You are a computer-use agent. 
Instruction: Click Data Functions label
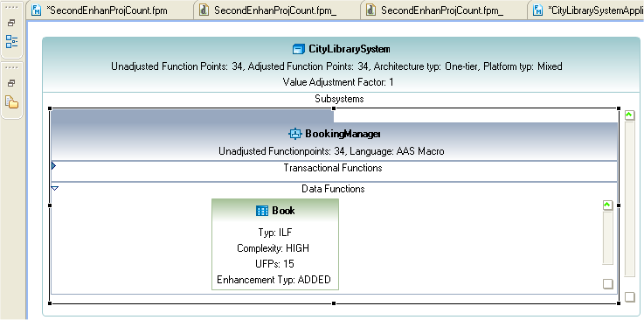click(333, 189)
